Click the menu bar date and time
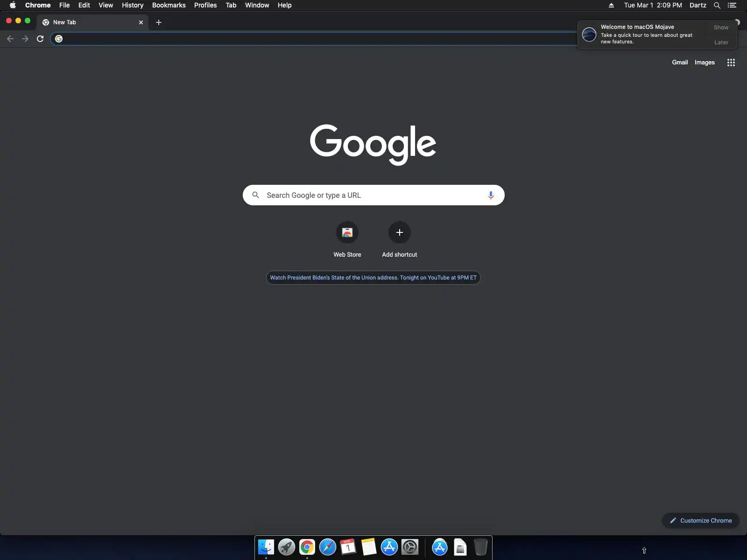Image resolution: width=747 pixels, height=560 pixels. (653, 5)
